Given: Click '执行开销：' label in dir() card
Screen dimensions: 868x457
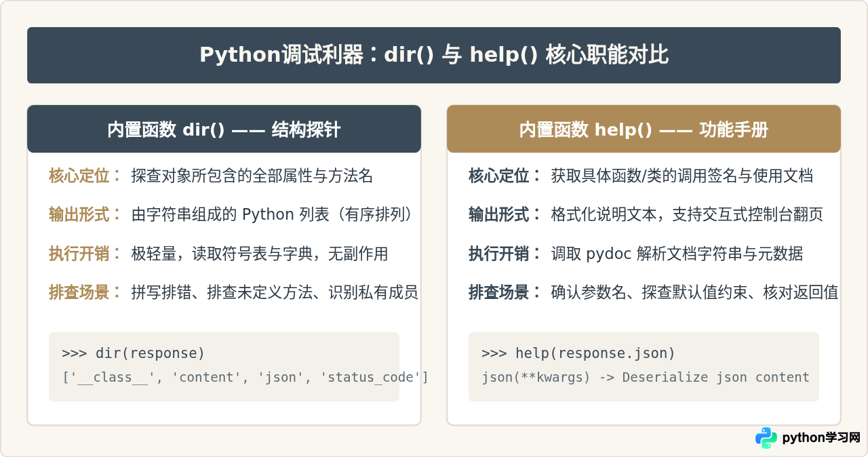Looking at the screenshot, I should 86,254.
